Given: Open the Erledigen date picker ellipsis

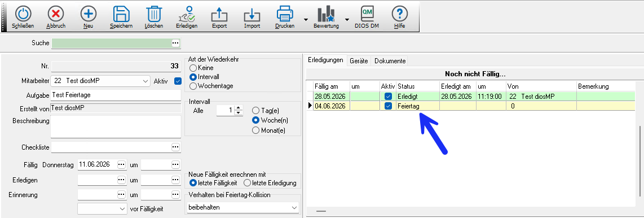Looking at the screenshot, I should point(121,180).
